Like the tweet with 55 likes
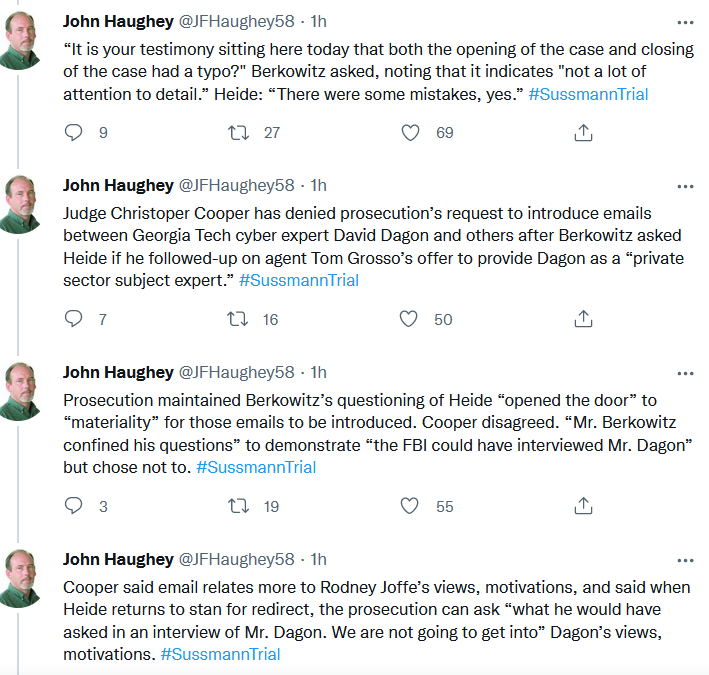Viewport: 709px width, 675px height. click(410, 506)
